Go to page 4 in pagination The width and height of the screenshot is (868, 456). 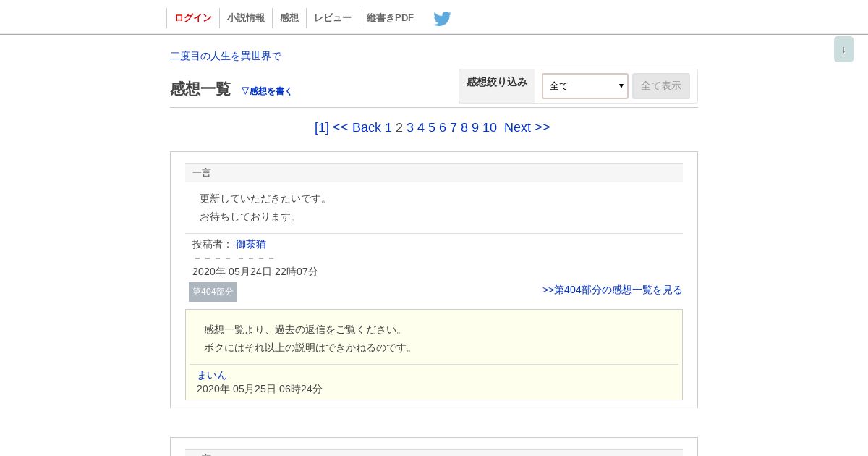pos(421,127)
